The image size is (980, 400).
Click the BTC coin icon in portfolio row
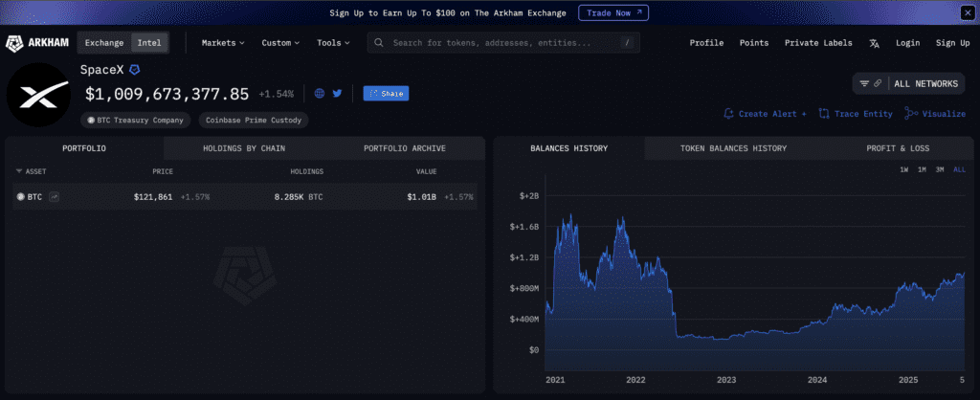(21, 197)
